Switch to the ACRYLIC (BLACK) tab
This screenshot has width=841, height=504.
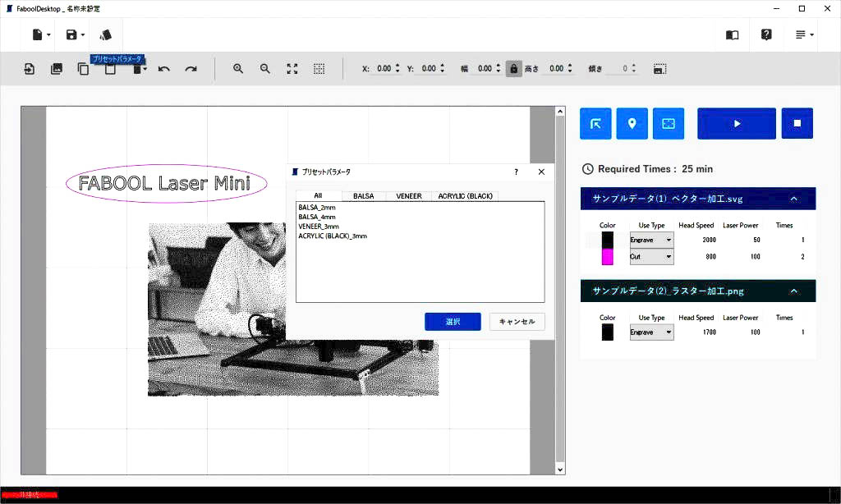pyautogui.click(x=465, y=196)
